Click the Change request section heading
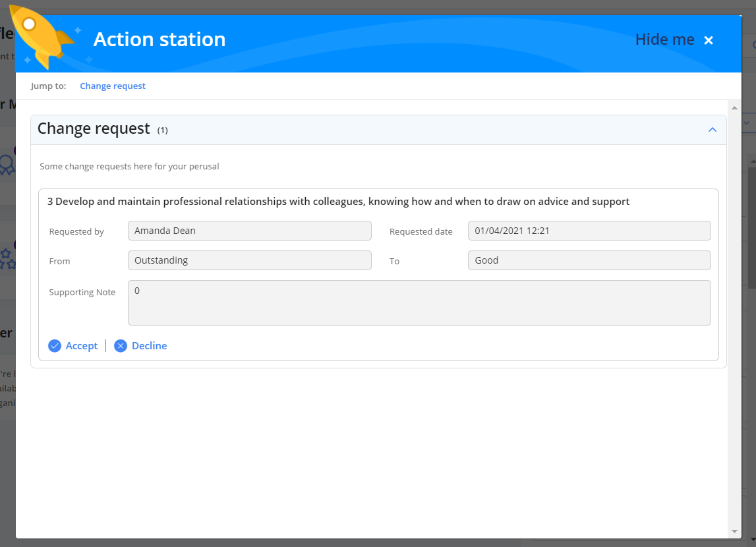 pyautogui.click(x=94, y=129)
